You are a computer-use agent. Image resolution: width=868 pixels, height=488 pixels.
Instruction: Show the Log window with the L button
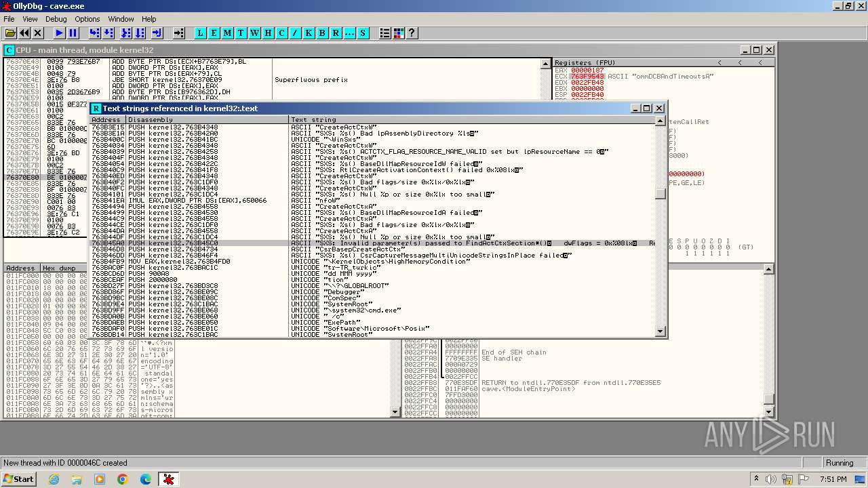[201, 33]
